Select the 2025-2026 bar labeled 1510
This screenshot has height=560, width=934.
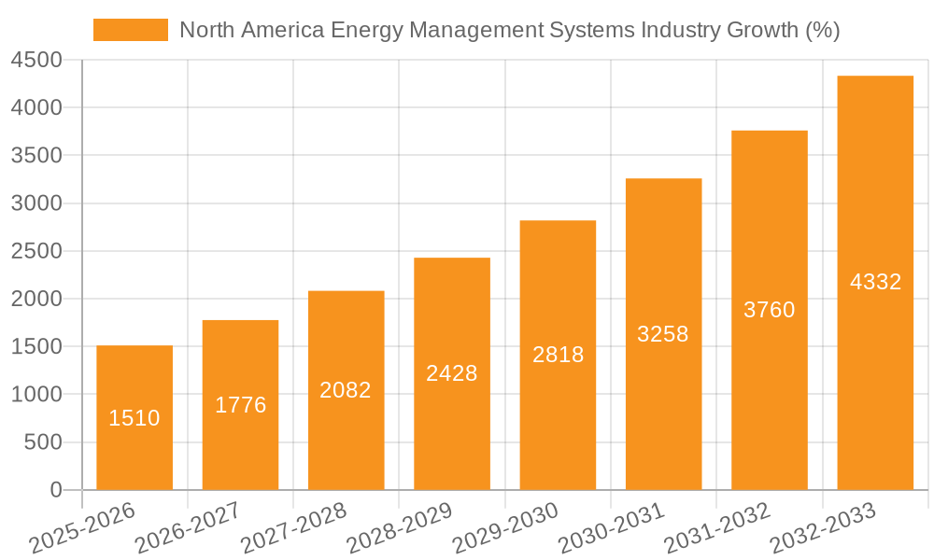coord(134,418)
